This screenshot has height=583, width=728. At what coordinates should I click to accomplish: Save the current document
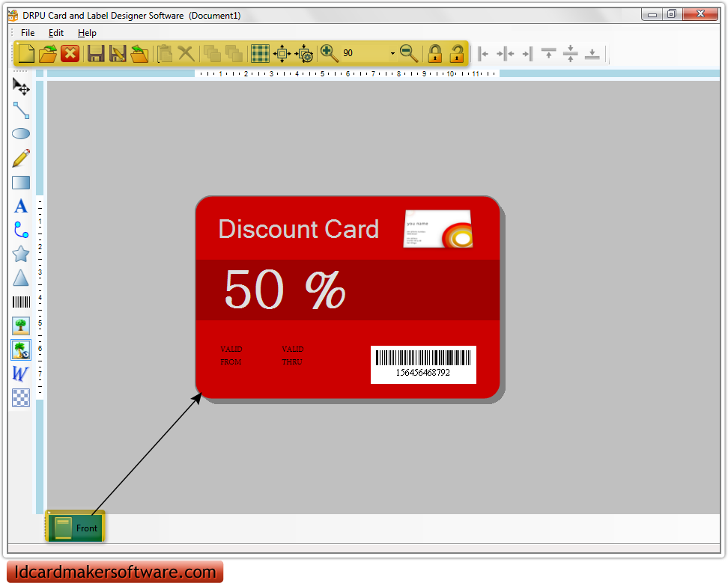[96, 53]
